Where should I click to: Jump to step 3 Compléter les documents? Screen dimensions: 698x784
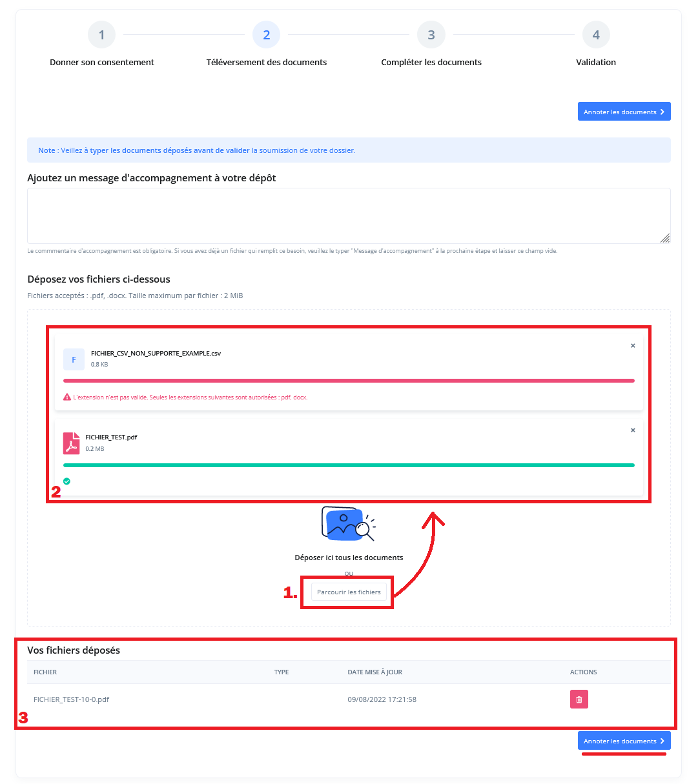point(431,35)
